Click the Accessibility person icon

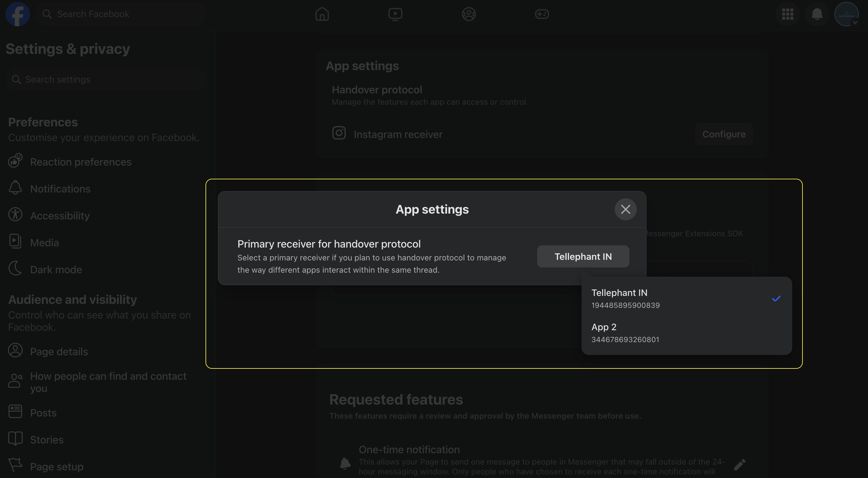pos(15,215)
